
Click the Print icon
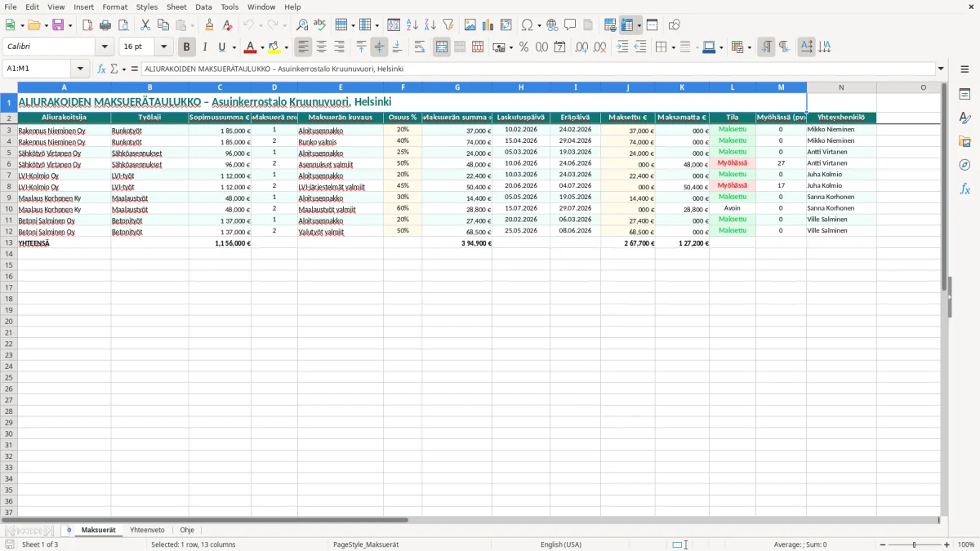pyautogui.click(x=106, y=25)
